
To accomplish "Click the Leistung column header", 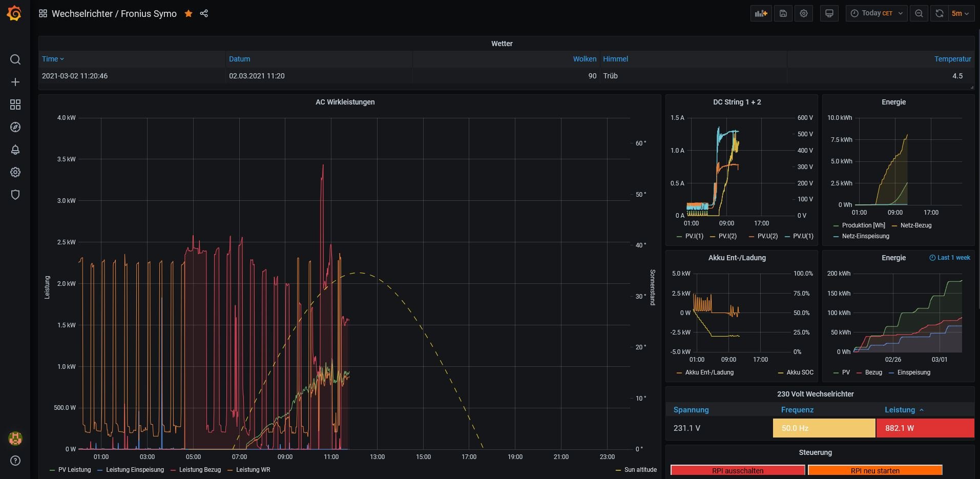I will pyautogui.click(x=900, y=410).
